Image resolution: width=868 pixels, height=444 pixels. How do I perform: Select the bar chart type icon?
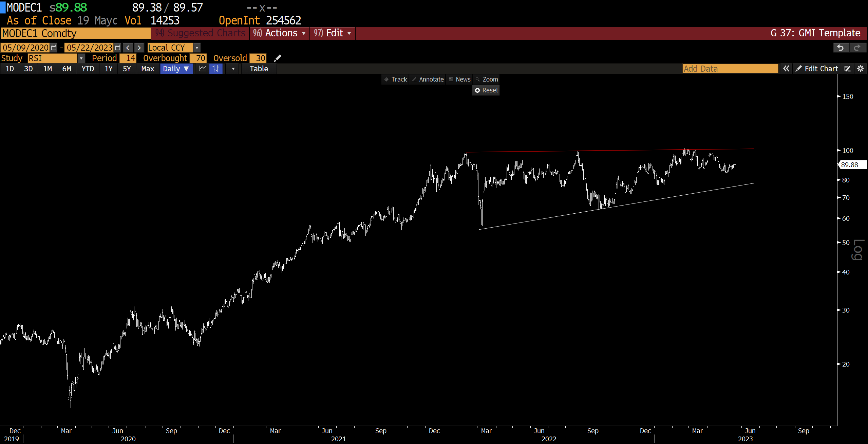click(216, 69)
